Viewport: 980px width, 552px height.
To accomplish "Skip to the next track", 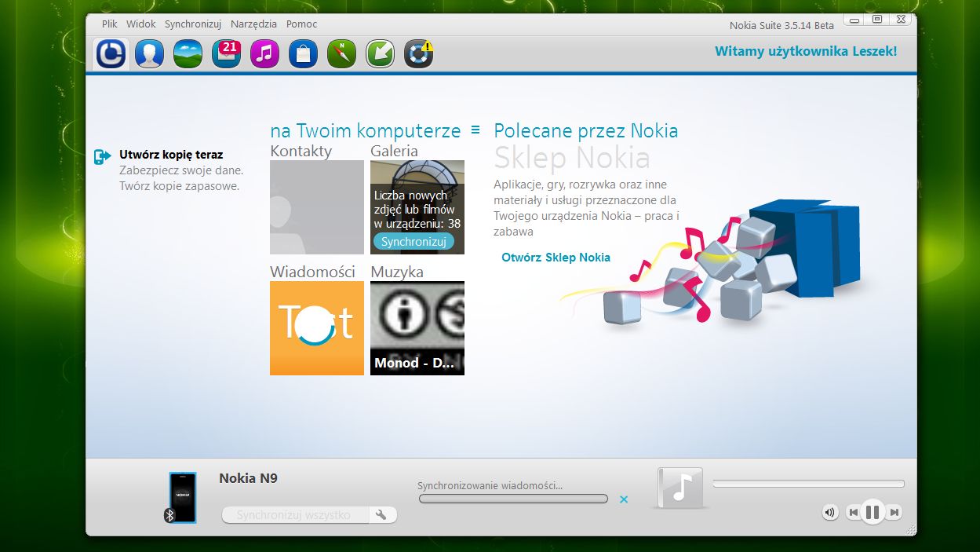I will [x=894, y=513].
